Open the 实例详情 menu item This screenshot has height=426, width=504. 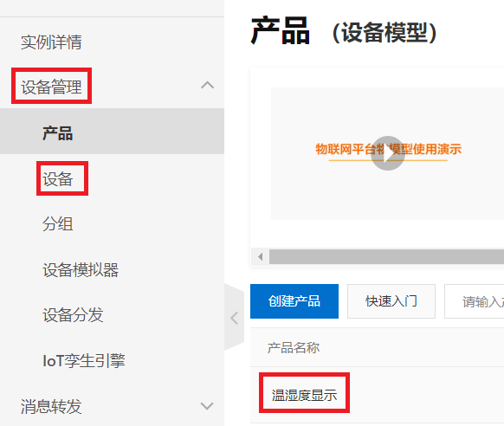(x=51, y=42)
